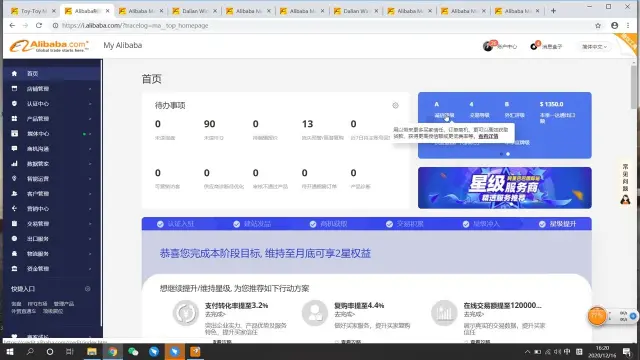Viewport: 640px width, 360px height.
Task: Click the Alibaba.com logo
Action: coord(49,46)
